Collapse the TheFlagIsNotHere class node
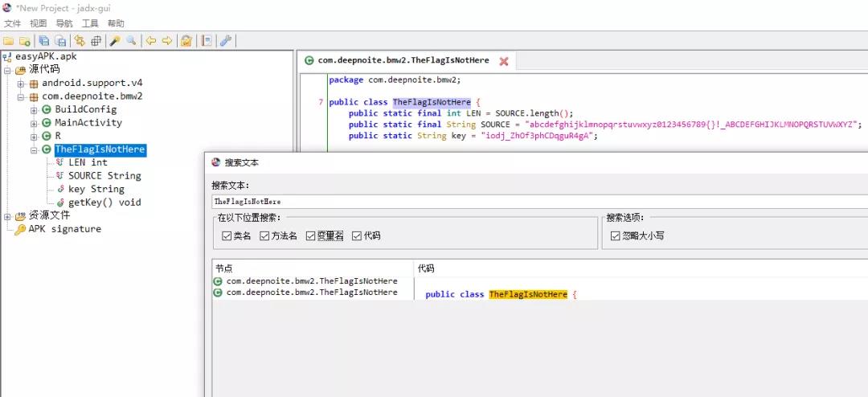868x397 pixels. tap(34, 149)
